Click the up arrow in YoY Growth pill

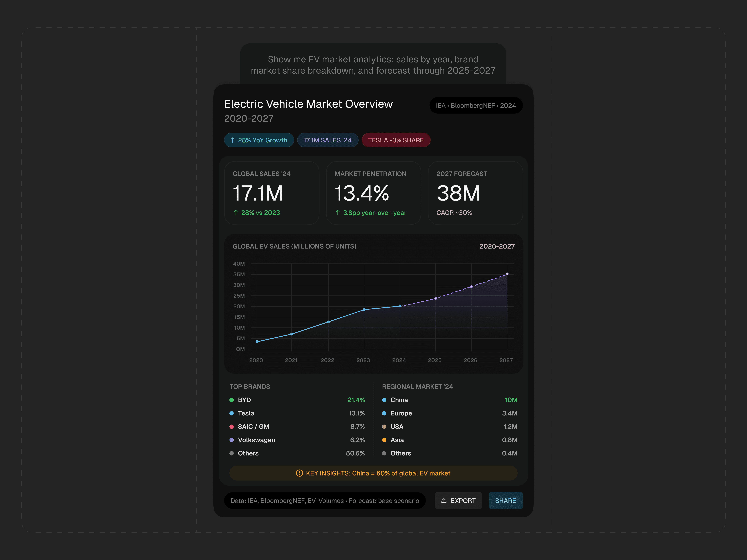click(232, 140)
